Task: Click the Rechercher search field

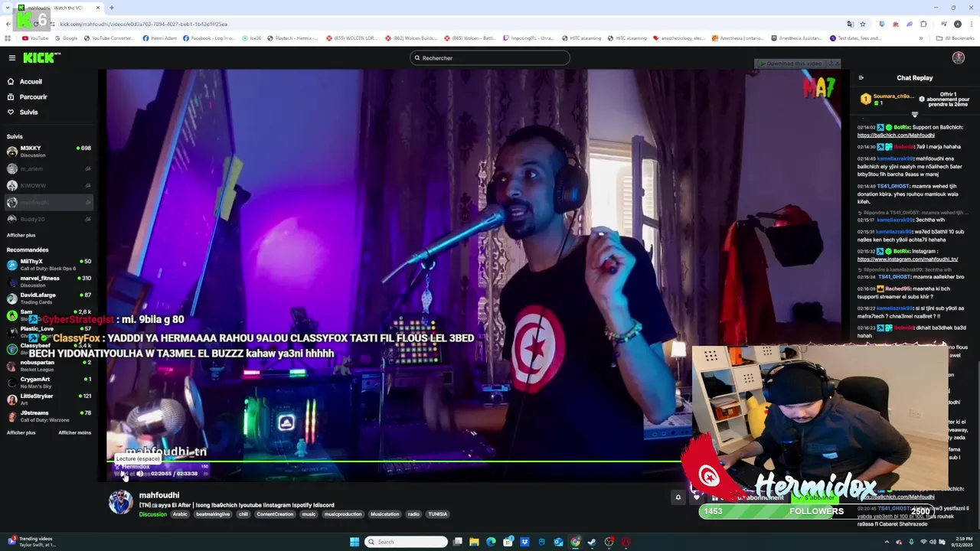Action: 490,58
